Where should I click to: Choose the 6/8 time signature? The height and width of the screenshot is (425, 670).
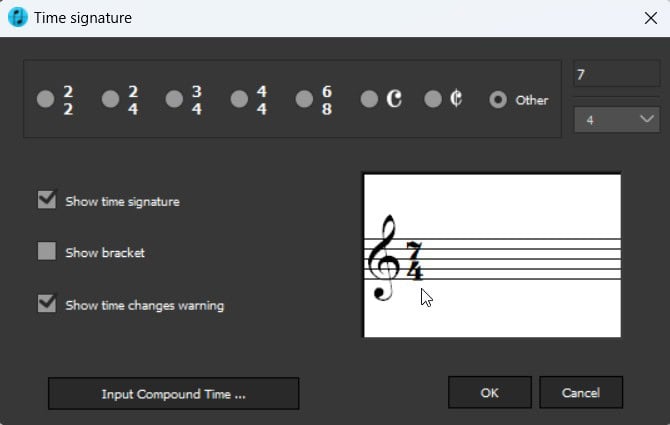[x=305, y=99]
